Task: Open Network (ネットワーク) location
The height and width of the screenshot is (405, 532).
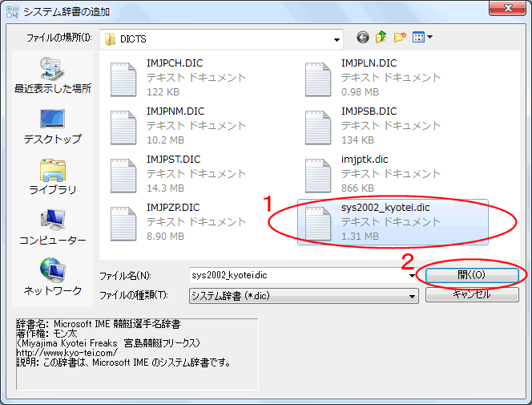Action: click(x=53, y=277)
